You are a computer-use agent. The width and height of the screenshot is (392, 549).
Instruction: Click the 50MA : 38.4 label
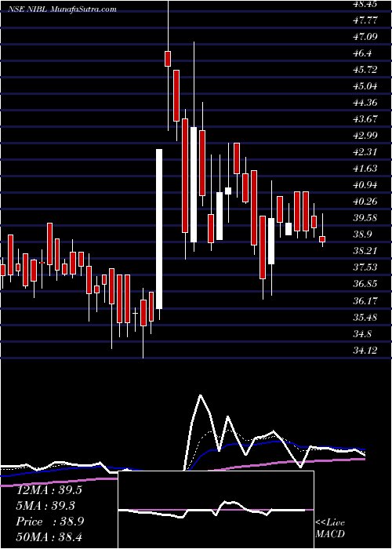49,536
